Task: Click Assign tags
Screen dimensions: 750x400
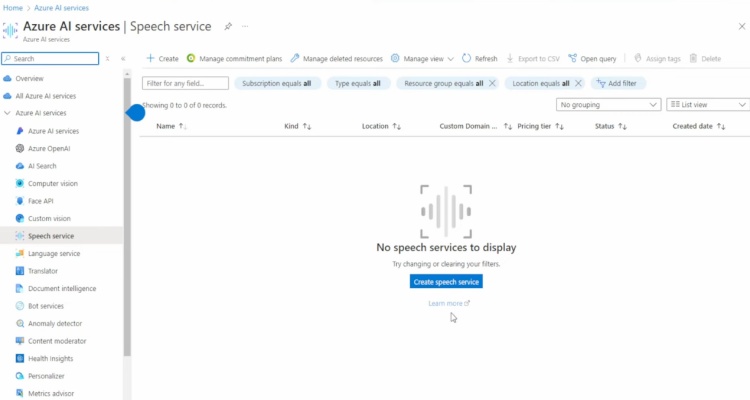Action: (x=657, y=58)
